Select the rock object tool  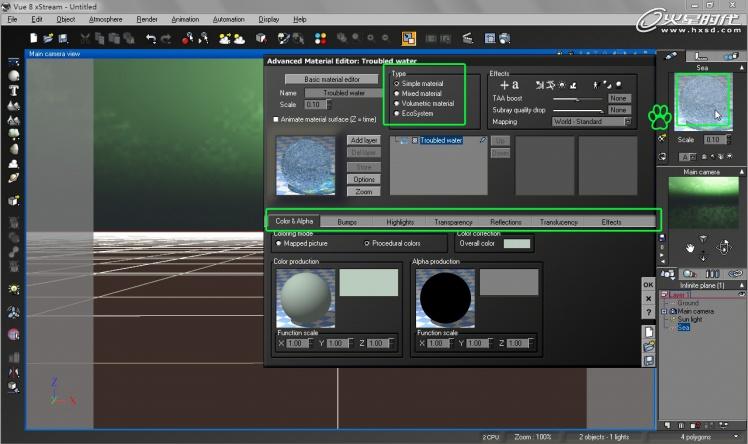click(x=13, y=149)
